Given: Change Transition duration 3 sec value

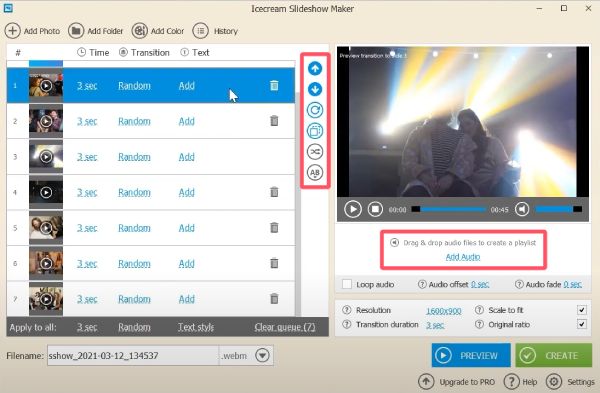Looking at the screenshot, I should point(435,325).
